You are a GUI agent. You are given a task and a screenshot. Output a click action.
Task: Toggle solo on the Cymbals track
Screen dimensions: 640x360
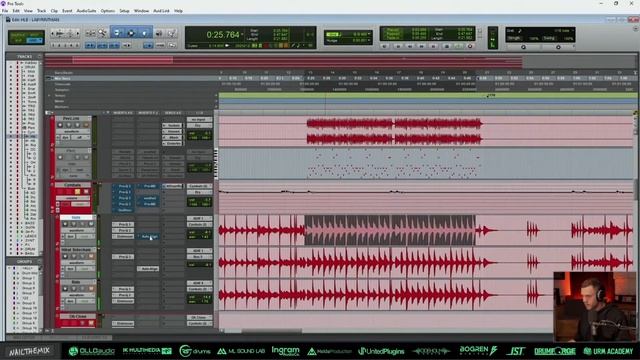(77, 191)
